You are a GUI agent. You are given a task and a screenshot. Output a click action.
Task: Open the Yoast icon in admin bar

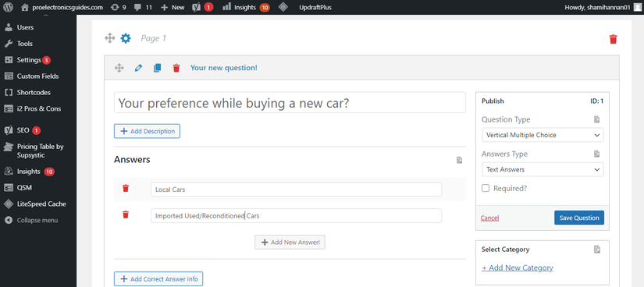202,7
